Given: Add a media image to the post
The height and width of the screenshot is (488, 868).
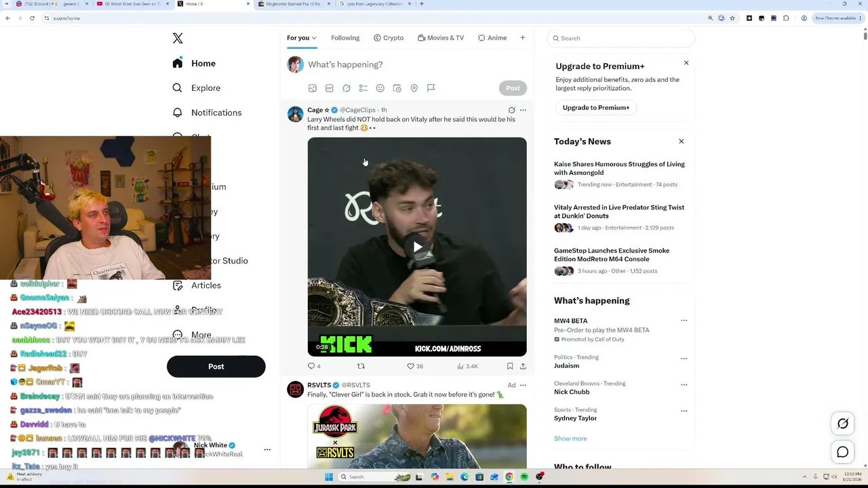Looking at the screenshot, I should 313,88.
